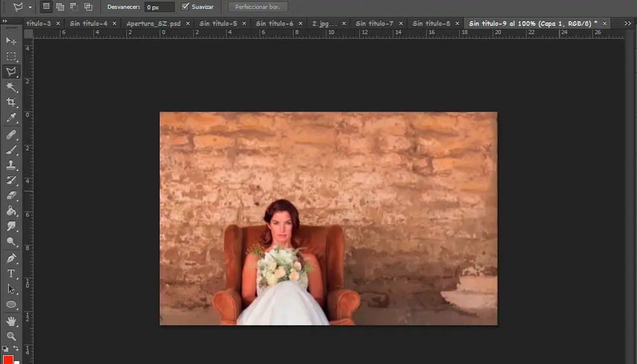Activate the Crop tool
The image size is (637, 364).
(x=11, y=103)
